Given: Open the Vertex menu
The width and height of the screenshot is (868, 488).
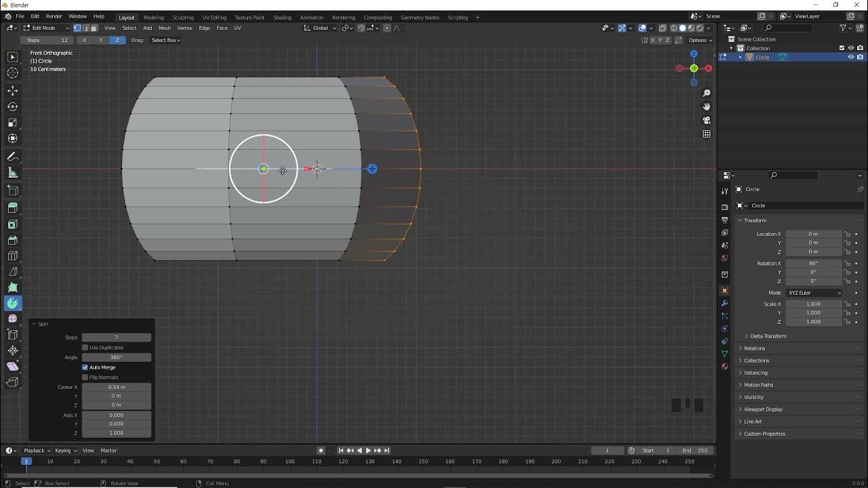Looking at the screenshot, I should pyautogui.click(x=184, y=28).
